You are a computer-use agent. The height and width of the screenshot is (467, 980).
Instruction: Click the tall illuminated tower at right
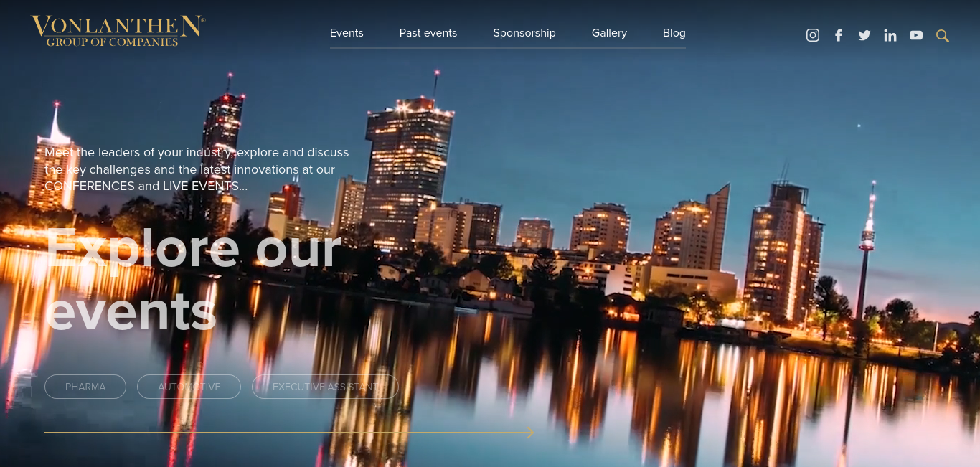tap(867, 244)
